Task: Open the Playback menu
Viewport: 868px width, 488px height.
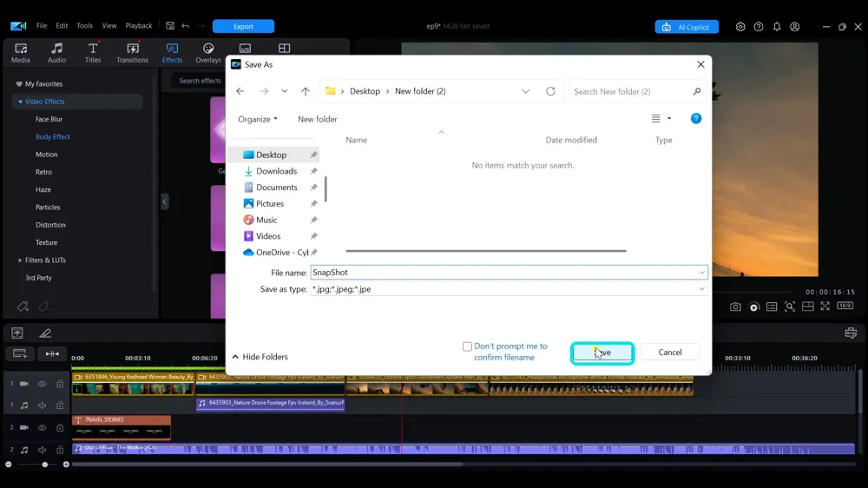Action: (x=138, y=26)
